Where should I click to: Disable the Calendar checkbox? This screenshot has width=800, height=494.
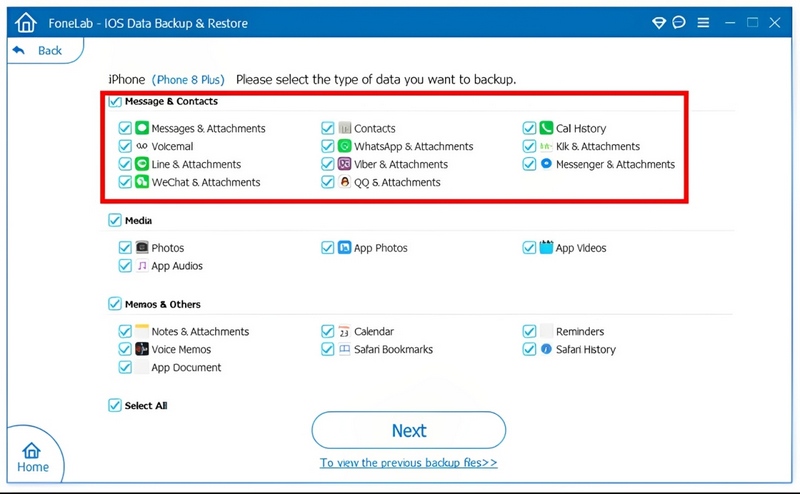pyautogui.click(x=328, y=332)
